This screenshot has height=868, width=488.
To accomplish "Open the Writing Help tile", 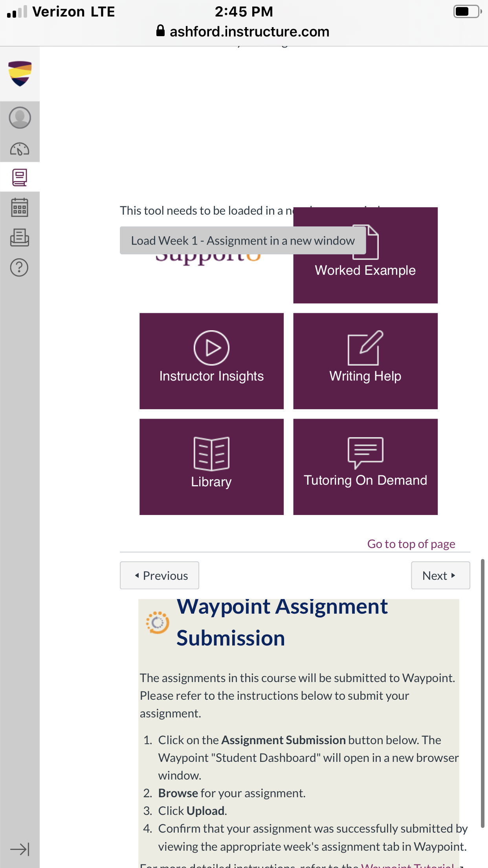I will [365, 361].
